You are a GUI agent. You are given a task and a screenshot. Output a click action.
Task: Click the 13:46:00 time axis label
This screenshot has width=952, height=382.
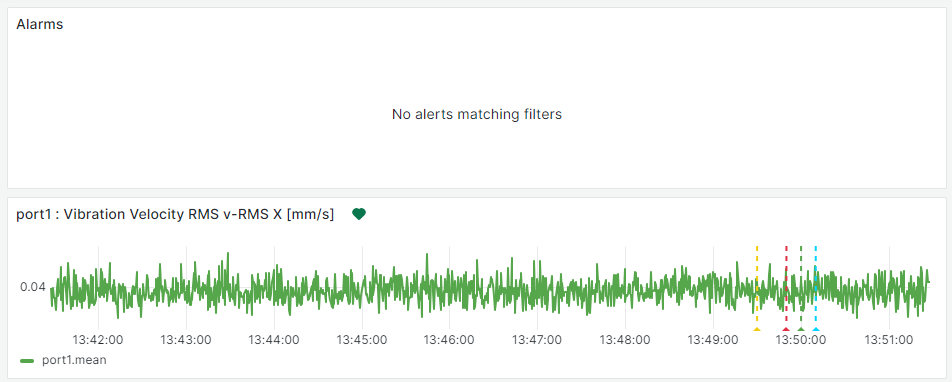pyautogui.click(x=449, y=339)
